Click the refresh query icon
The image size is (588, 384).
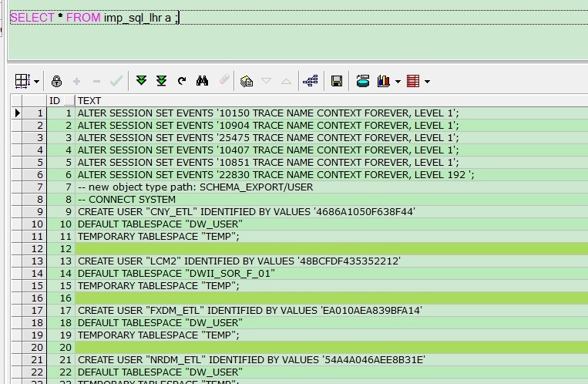pyautogui.click(x=182, y=81)
